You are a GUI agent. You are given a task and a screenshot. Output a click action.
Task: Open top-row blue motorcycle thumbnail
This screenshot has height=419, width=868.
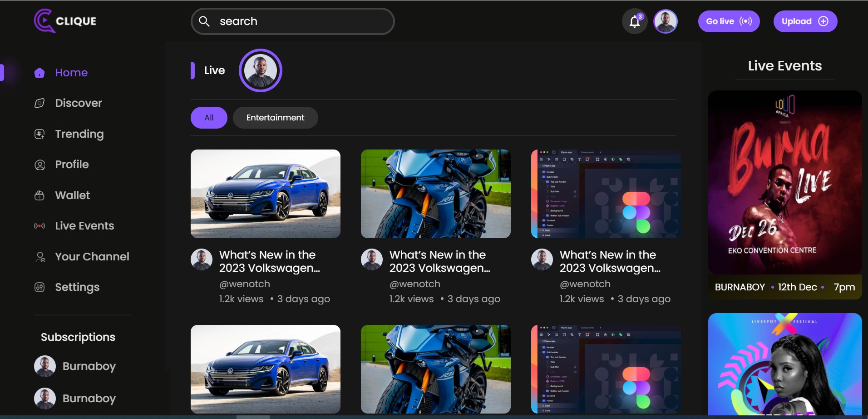click(436, 194)
